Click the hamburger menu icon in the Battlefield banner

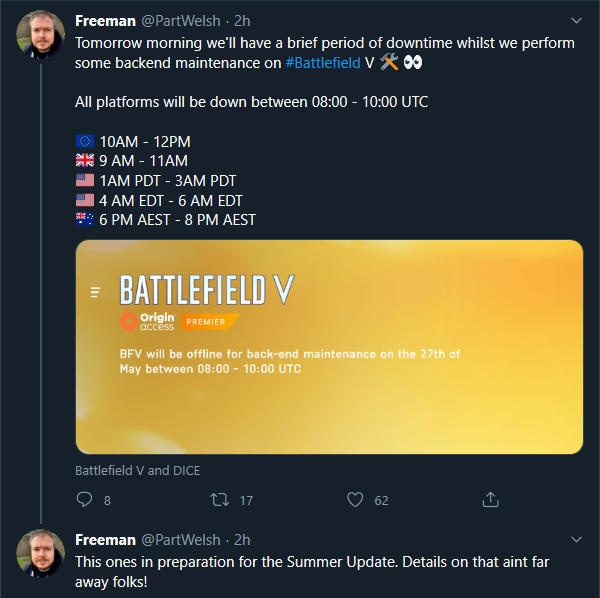(96, 292)
